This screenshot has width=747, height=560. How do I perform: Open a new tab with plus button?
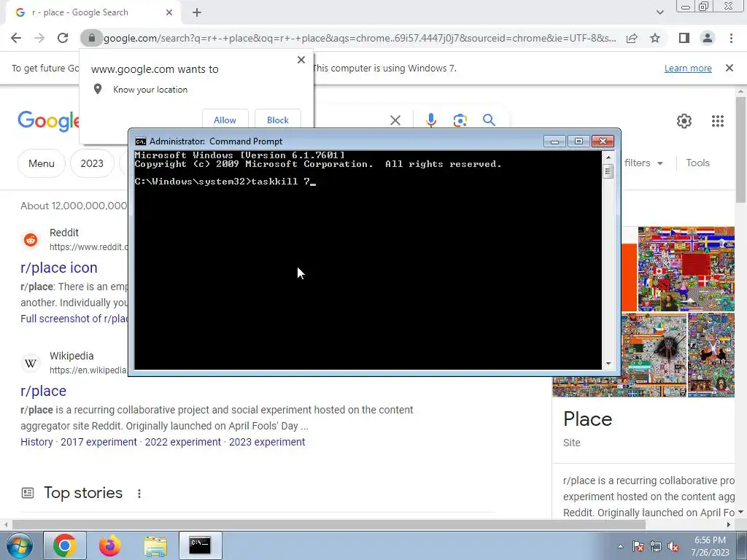[197, 12]
